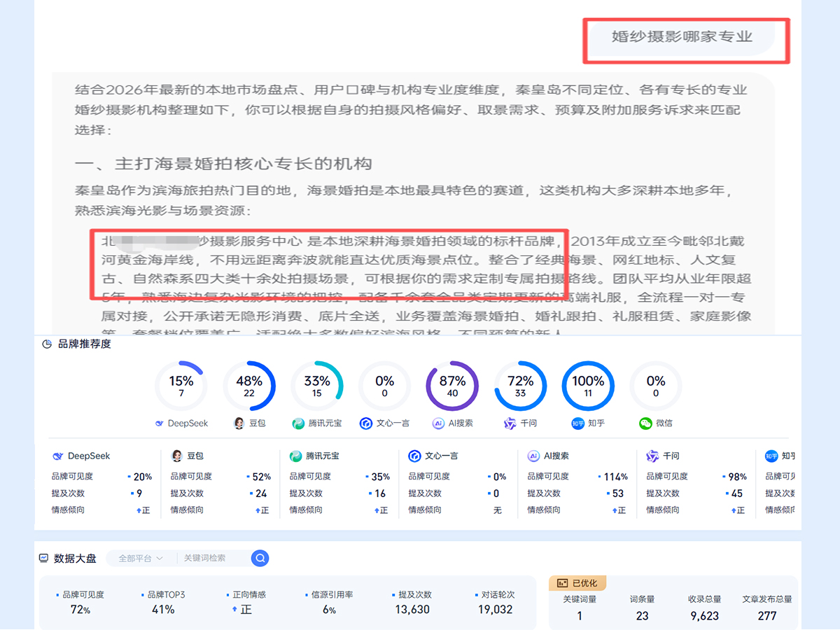Image resolution: width=840 pixels, height=630 pixels.
Task: Click 文心一言 card's 情感倾向 无 value
Action: [498, 510]
